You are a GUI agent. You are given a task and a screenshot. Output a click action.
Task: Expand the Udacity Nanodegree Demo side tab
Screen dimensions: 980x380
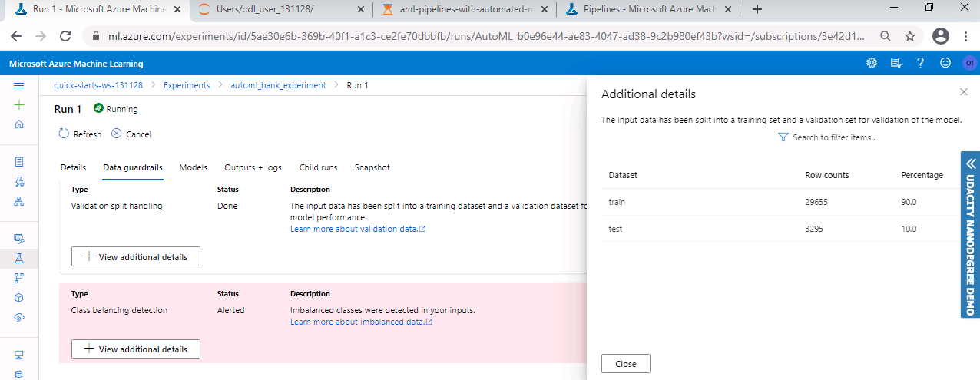pyautogui.click(x=970, y=234)
